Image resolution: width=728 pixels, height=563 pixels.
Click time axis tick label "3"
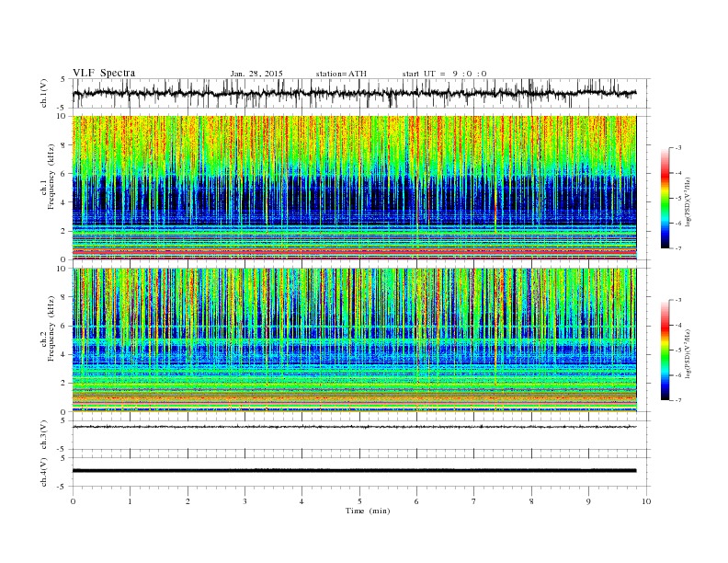pos(245,501)
